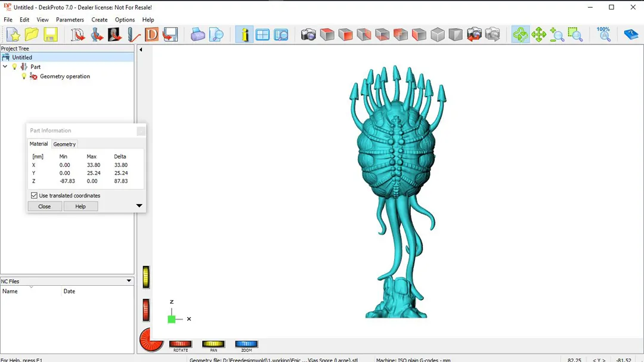The image size is (644, 362).
Task: Open the Parameters menu
Action: pos(70,20)
